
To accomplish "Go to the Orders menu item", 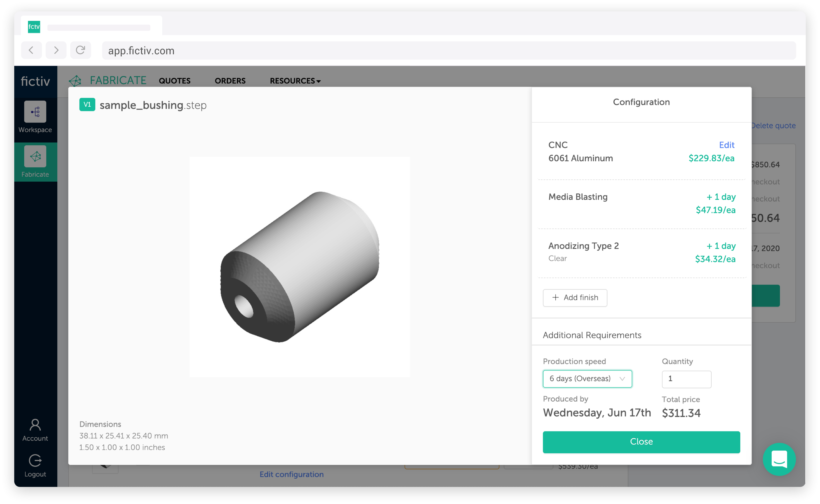I will (230, 81).
